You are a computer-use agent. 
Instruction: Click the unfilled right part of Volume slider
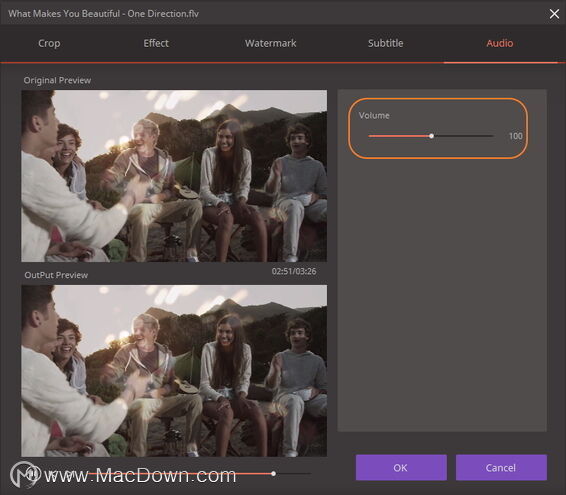[x=464, y=136]
